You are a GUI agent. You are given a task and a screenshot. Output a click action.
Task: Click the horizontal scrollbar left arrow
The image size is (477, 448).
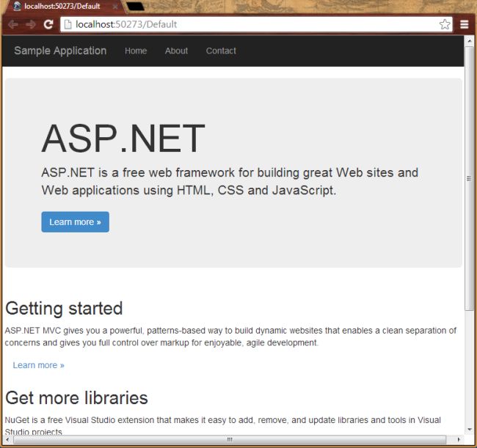7,439
